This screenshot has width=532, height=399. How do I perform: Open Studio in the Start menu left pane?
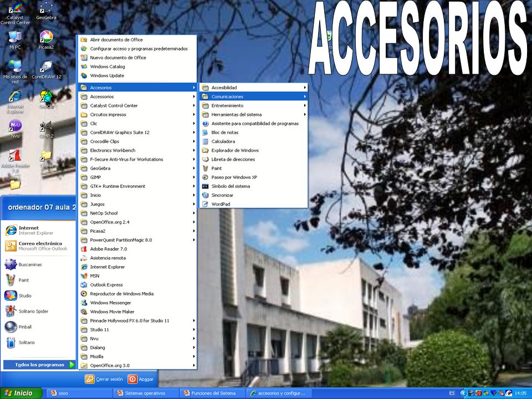pyautogui.click(x=38, y=295)
